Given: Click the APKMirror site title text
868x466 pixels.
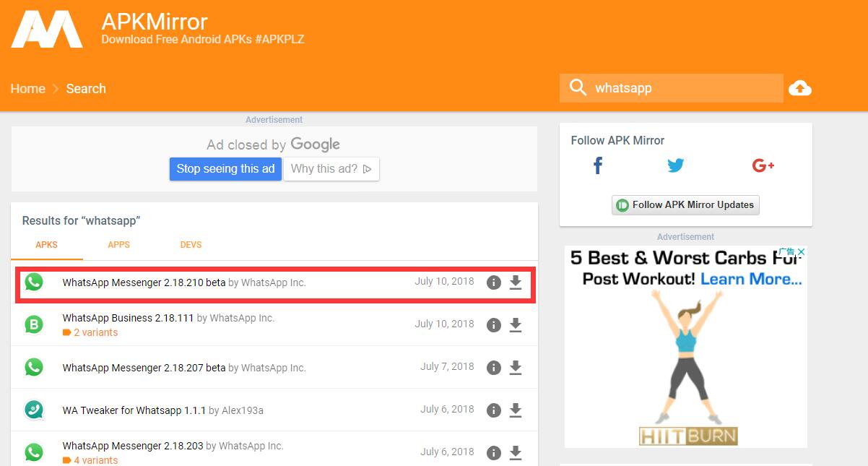Looking at the screenshot, I should 155,22.
